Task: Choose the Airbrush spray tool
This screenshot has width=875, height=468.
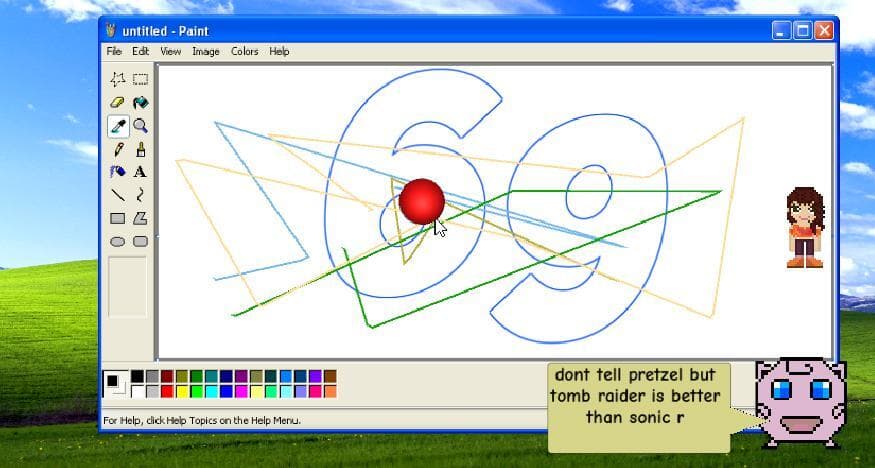Action: (x=118, y=172)
